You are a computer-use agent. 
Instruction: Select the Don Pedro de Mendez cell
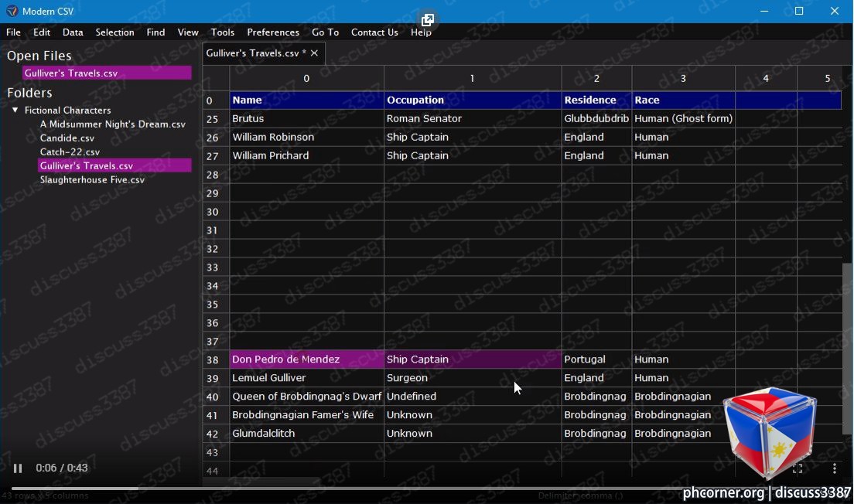(306, 359)
